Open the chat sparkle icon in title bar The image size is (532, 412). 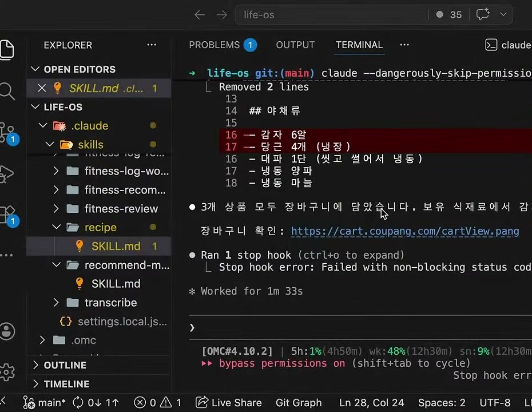coord(483,15)
